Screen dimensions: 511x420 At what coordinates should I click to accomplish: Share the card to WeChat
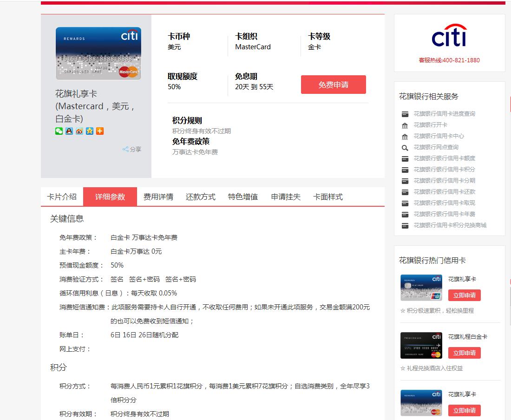59,131
